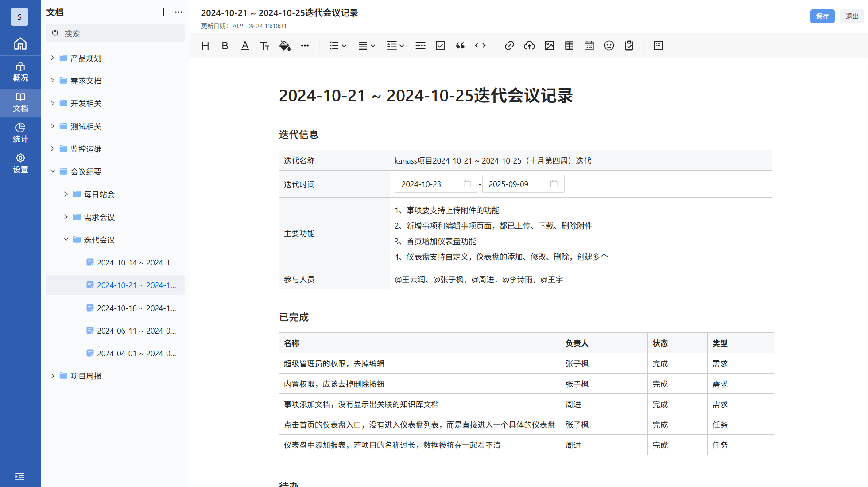Click the Heading format icon

[205, 46]
